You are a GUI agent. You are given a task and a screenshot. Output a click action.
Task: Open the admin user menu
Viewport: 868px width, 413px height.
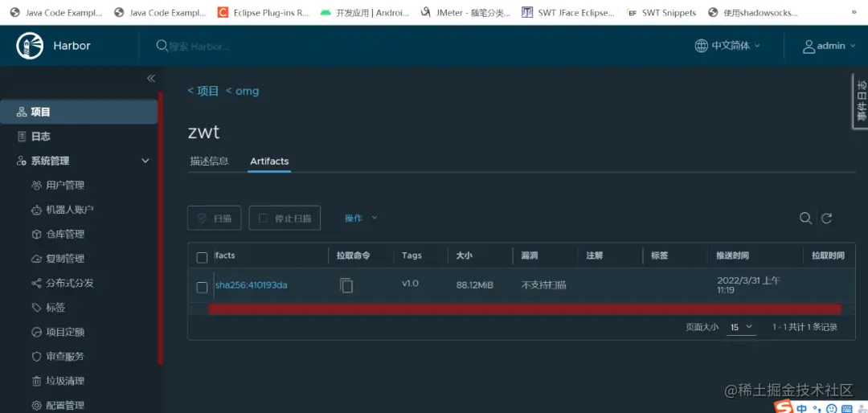click(x=829, y=46)
